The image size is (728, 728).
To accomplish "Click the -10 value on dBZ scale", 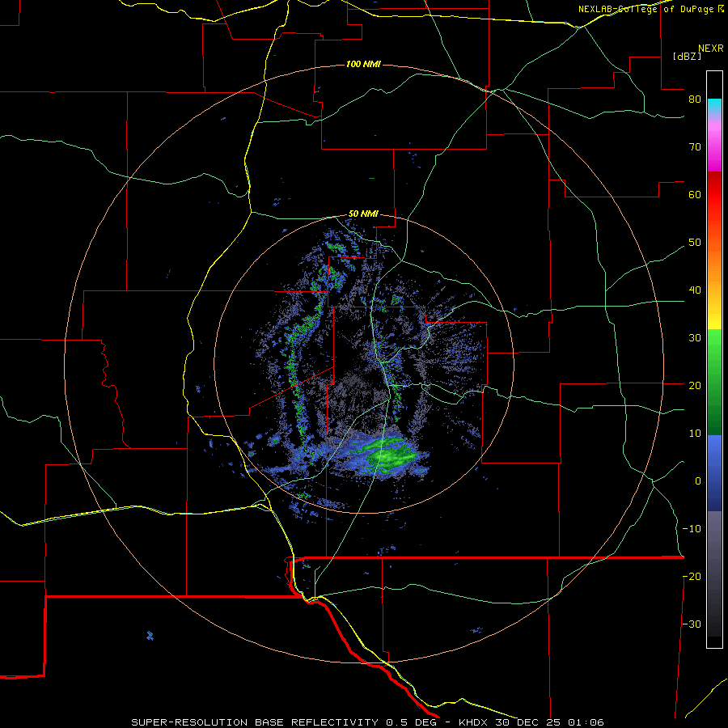I will [x=692, y=529].
